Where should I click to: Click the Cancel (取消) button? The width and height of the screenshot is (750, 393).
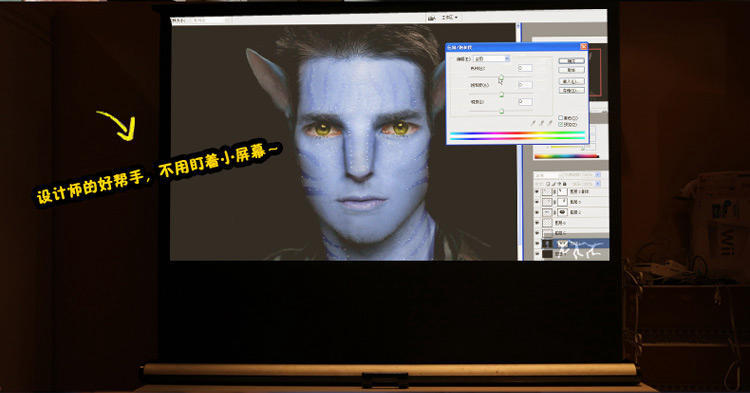coord(572,70)
